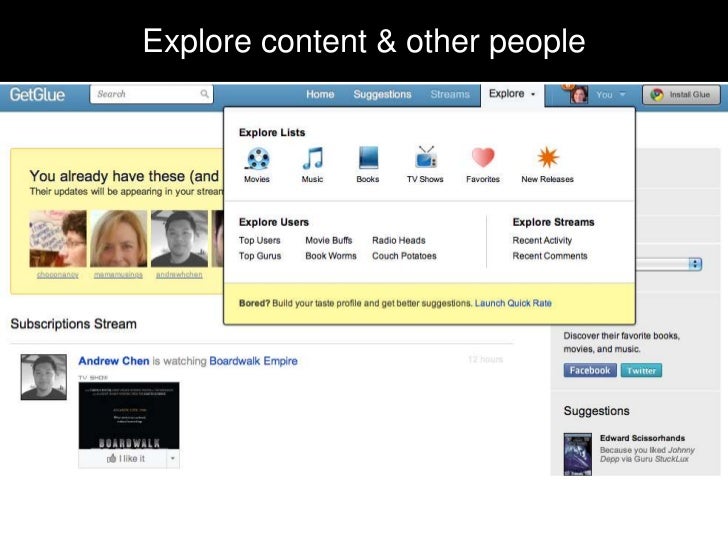Open Recent Activity stream
The width and height of the screenshot is (728, 546).
pos(542,240)
